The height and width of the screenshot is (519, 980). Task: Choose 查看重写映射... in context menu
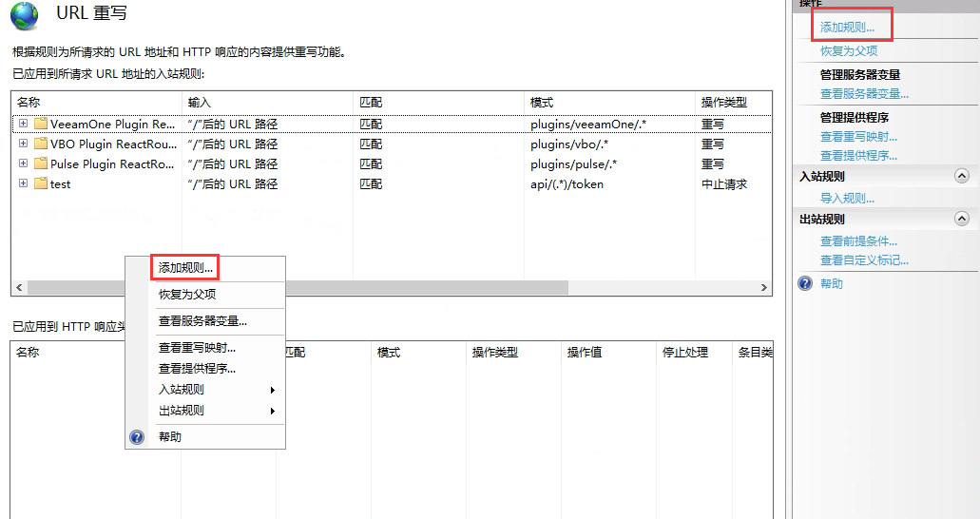coord(197,348)
